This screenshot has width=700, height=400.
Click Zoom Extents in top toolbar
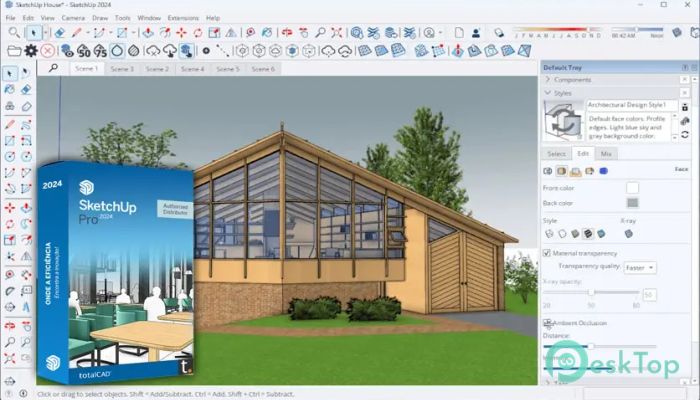337,33
